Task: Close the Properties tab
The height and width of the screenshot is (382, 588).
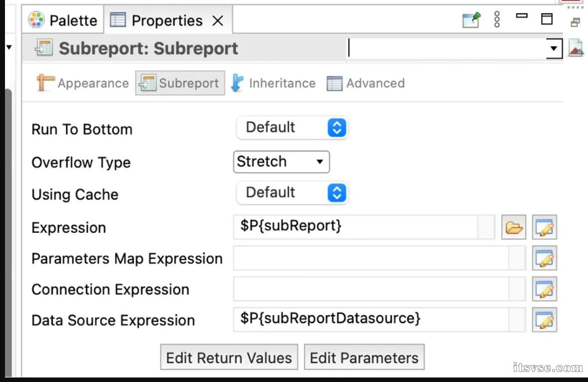Action: pos(218,20)
